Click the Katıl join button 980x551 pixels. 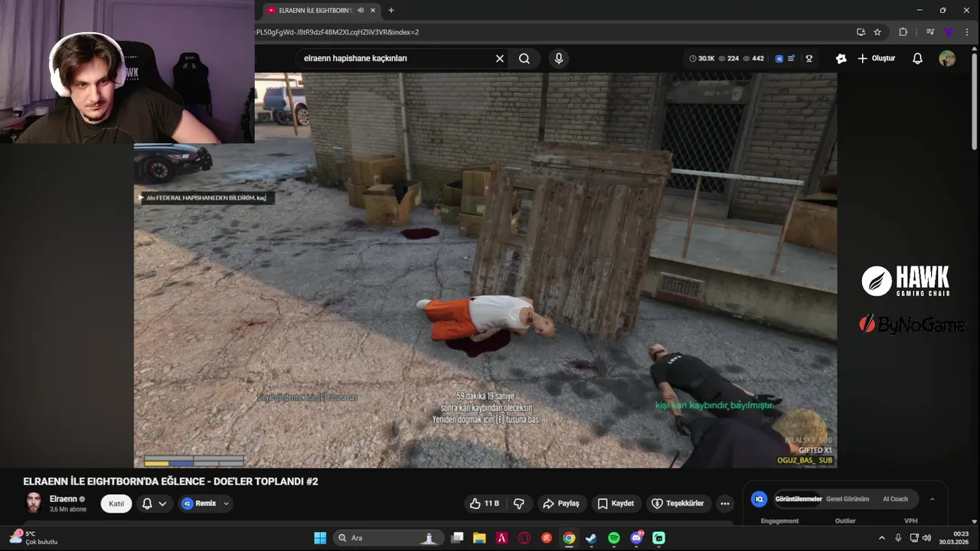click(116, 504)
